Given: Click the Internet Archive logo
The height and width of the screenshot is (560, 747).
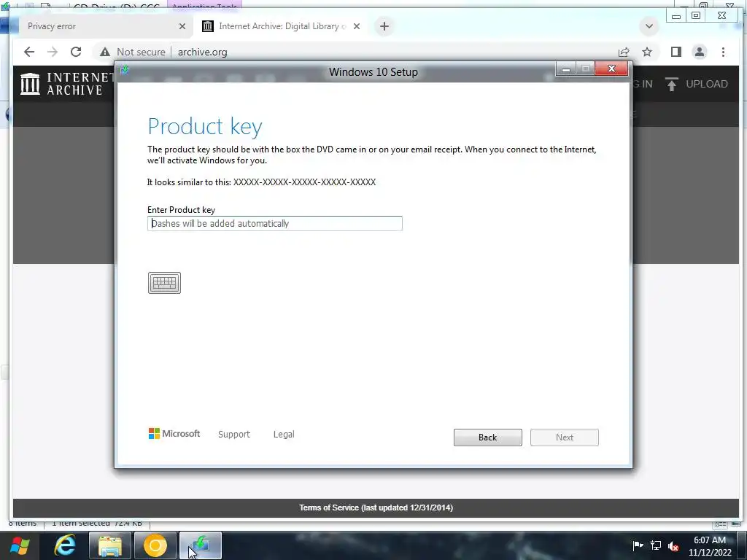Looking at the screenshot, I should [66, 84].
